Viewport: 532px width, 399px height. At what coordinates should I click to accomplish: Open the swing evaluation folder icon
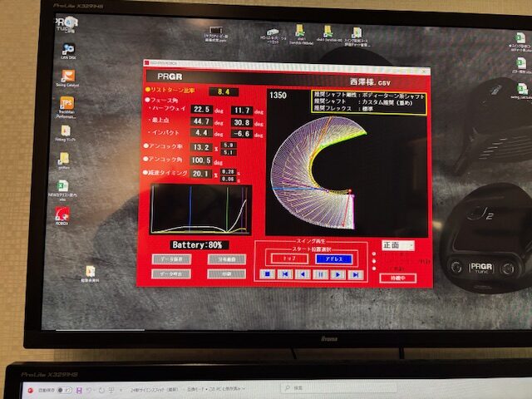[357, 37]
